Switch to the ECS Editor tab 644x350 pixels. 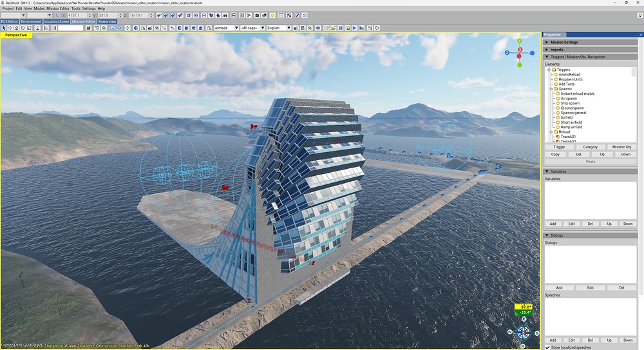click(x=10, y=21)
